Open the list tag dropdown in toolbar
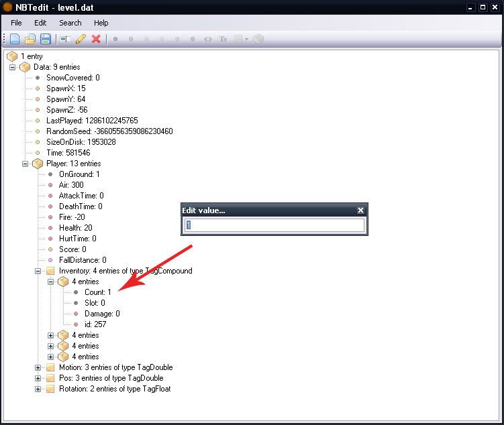Image resolution: width=504 pixels, height=425 pixels. [246, 39]
